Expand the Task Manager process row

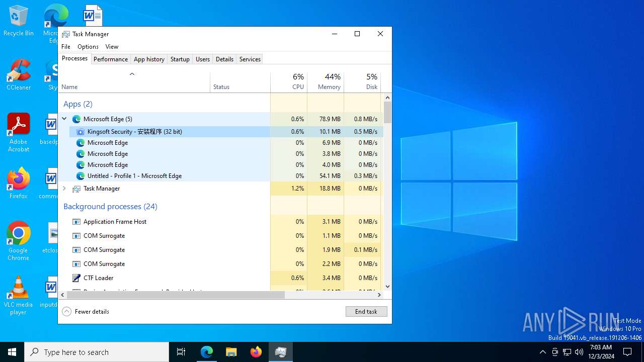click(64, 189)
